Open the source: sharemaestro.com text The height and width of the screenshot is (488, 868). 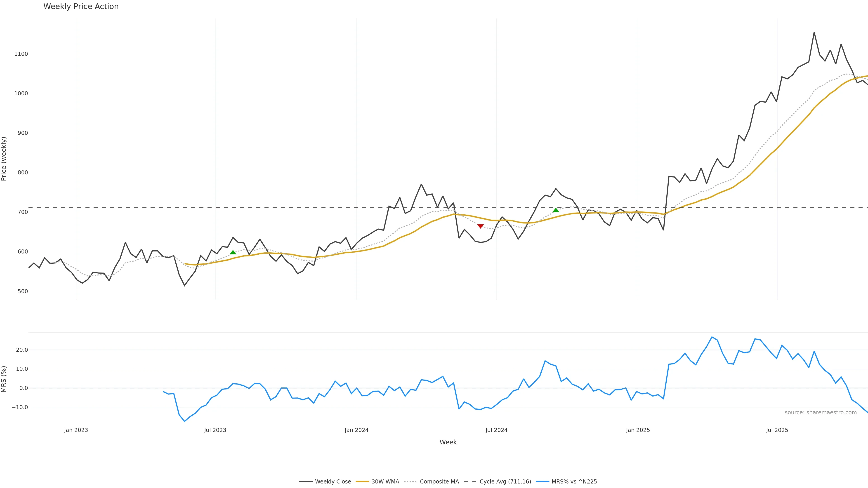(821, 413)
